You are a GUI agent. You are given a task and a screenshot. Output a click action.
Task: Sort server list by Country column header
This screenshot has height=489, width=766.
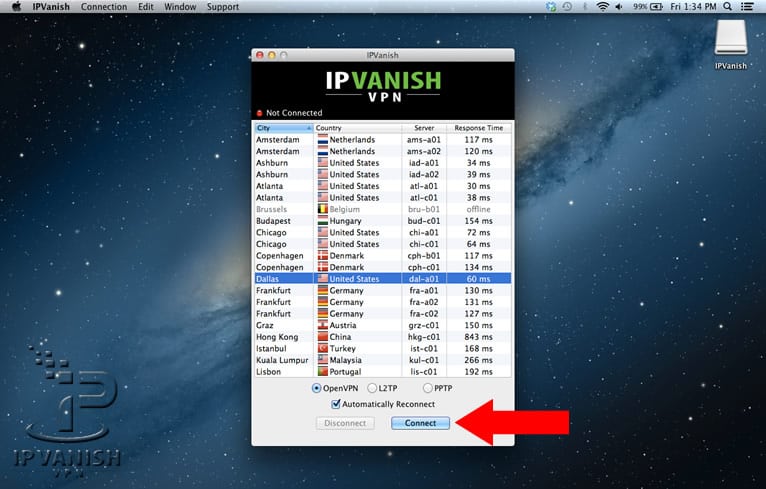357,128
